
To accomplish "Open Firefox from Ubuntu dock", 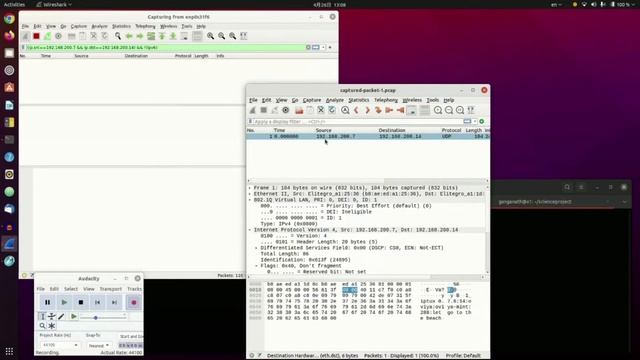I will (9, 36).
